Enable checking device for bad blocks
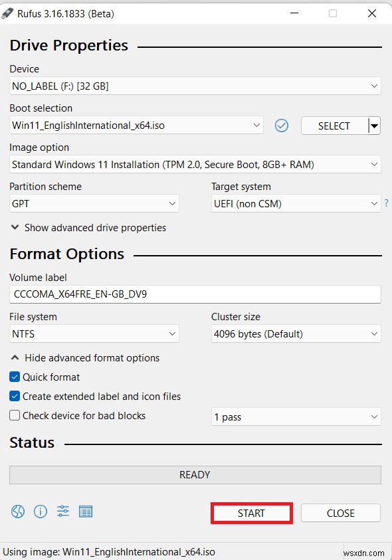 [x=15, y=416]
